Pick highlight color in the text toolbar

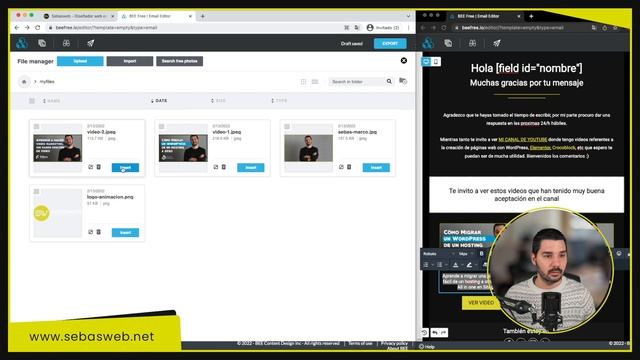469,265
